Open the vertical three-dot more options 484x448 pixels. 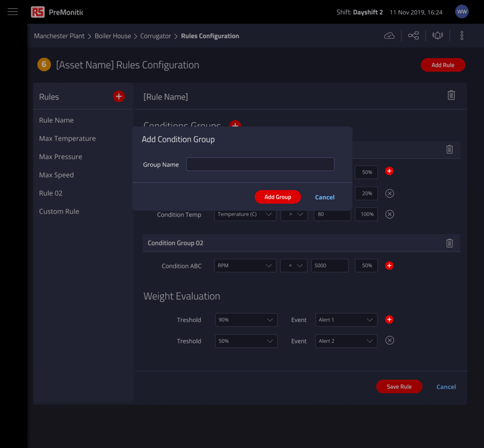point(461,36)
